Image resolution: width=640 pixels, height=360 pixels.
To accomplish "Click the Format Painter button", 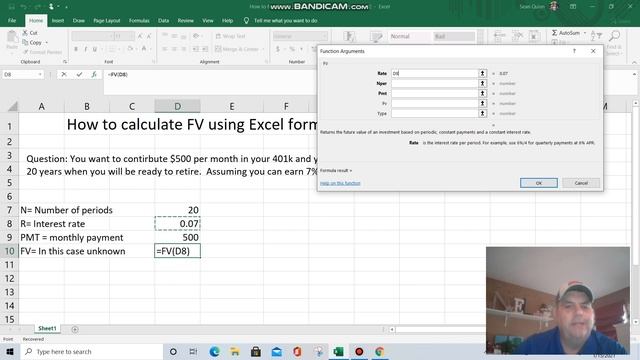I will (x=42, y=52).
